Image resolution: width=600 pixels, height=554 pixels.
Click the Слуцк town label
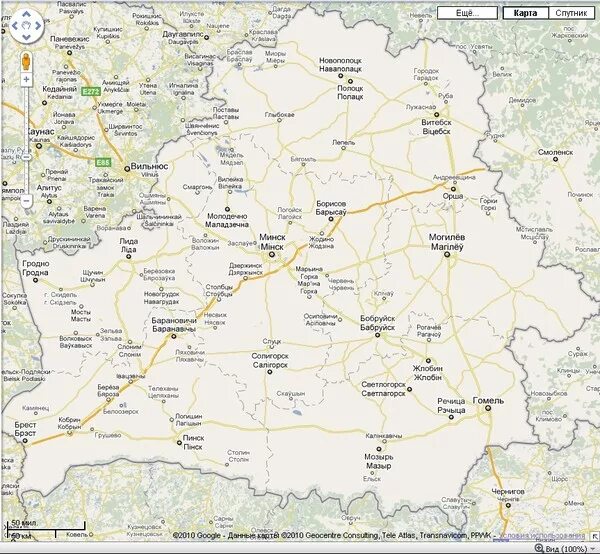tap(272, 341)
